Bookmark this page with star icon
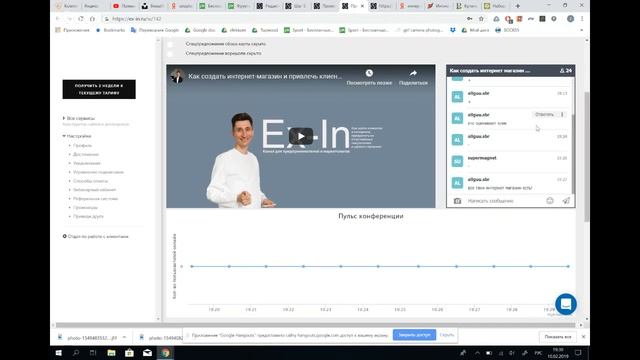Viewport: 640px width, 360px height. point(481,19)
